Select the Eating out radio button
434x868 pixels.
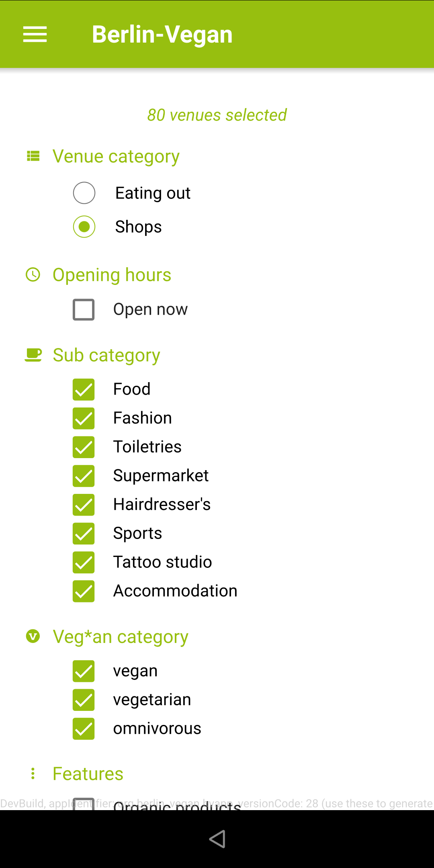tap(84, 193)
